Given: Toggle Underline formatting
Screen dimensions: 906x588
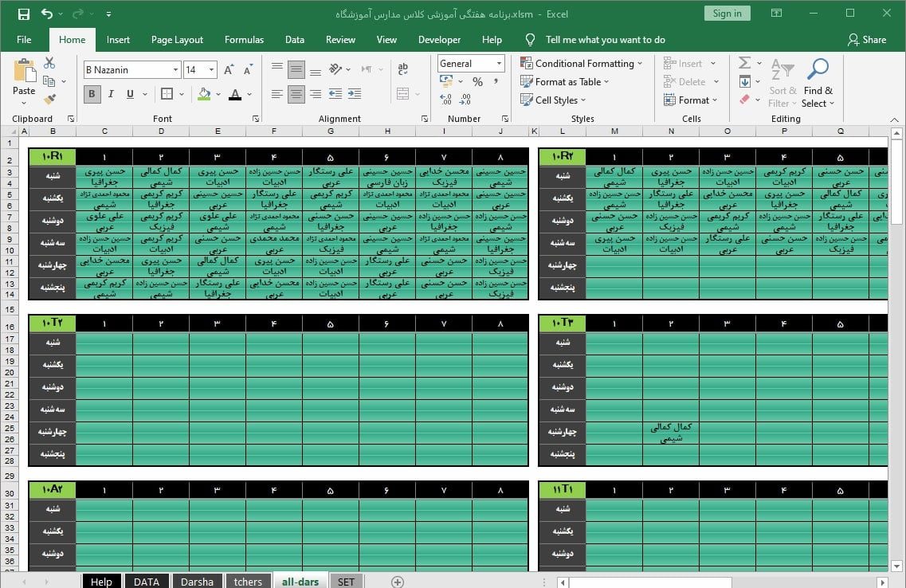Looking at the screenshot, I should [x=130, y=93].
